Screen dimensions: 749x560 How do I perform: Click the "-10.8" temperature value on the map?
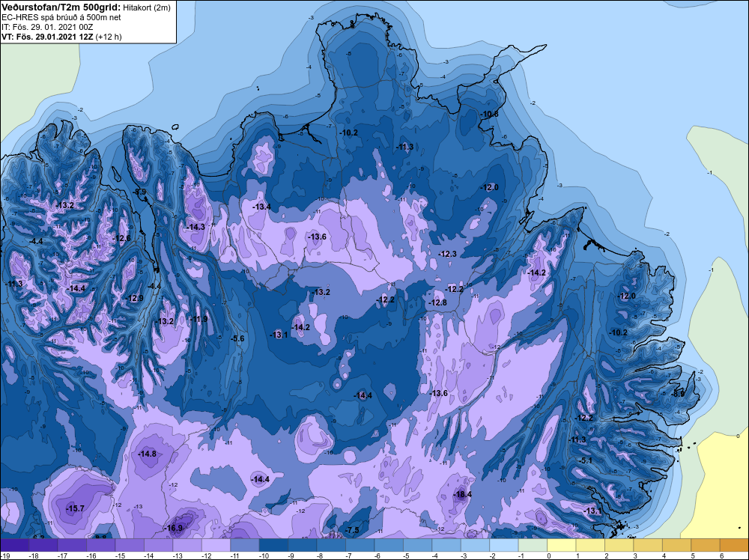[x=489, y=114]
